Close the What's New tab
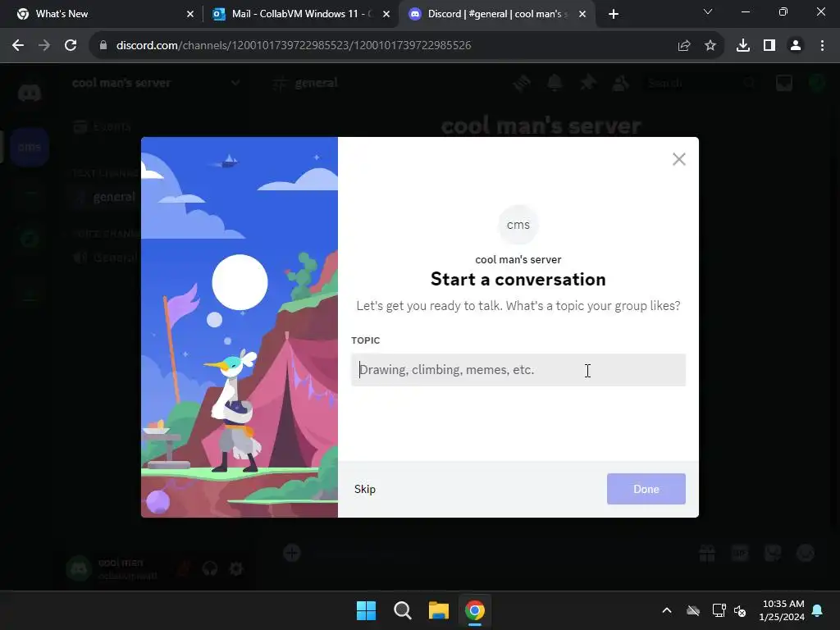Viewport: 840px width, 630px height. pyautogui.click(x=190, y=14)
